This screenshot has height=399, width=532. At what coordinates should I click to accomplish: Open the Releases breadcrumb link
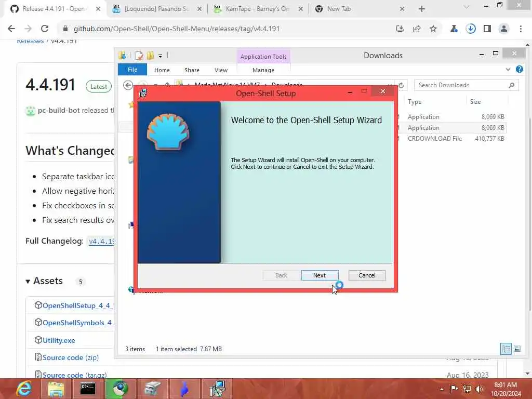point(30,41)
